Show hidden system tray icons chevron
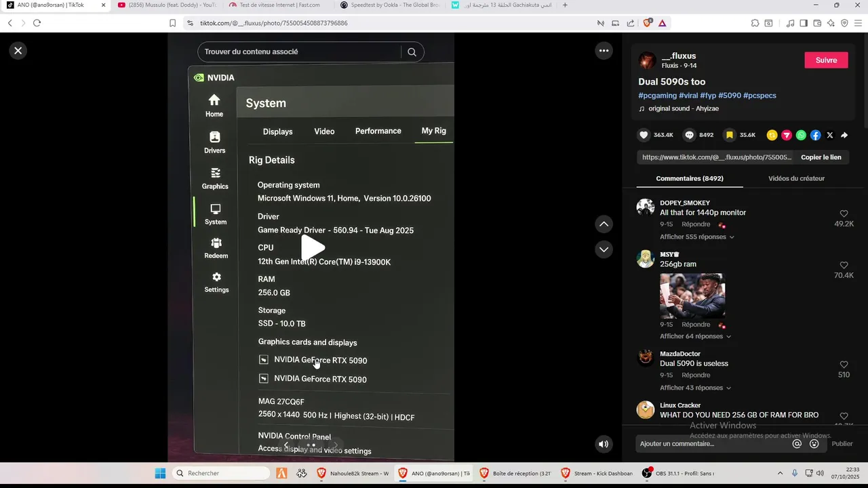The height and width of the screenshot is (488, 868). coord(780,473)
